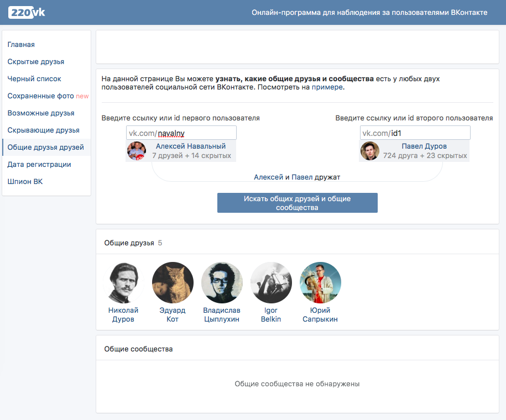Click Искать общих друзей и общие сообщества button
The height and width of the screenshot is (420, 506).
click(297, 203)
